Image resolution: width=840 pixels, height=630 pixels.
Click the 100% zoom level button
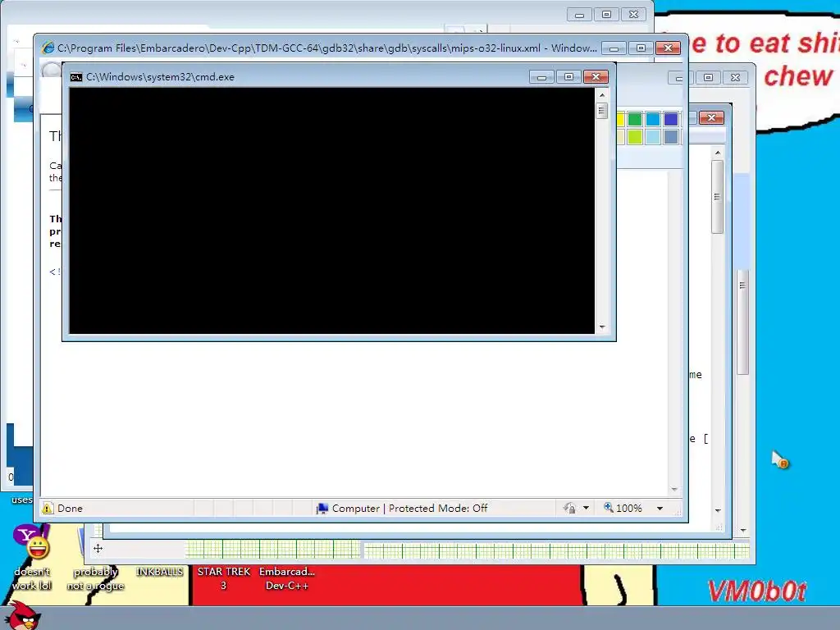tap(628, 508)
